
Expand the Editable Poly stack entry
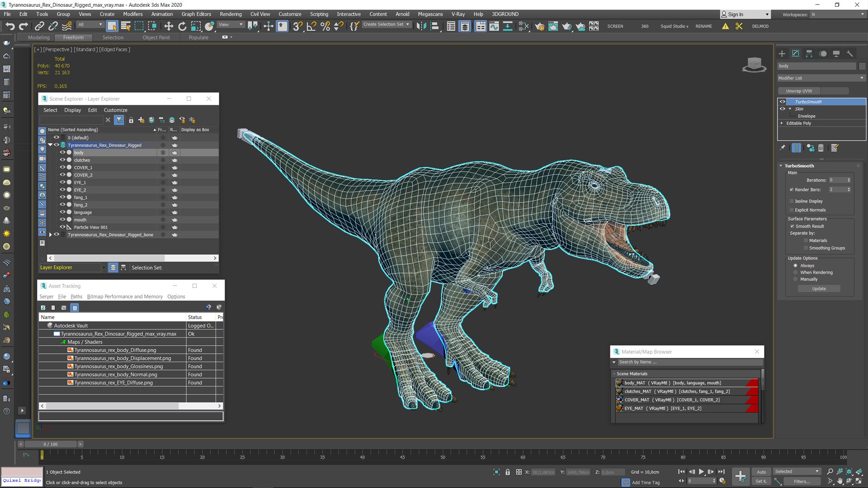[782, 123]
